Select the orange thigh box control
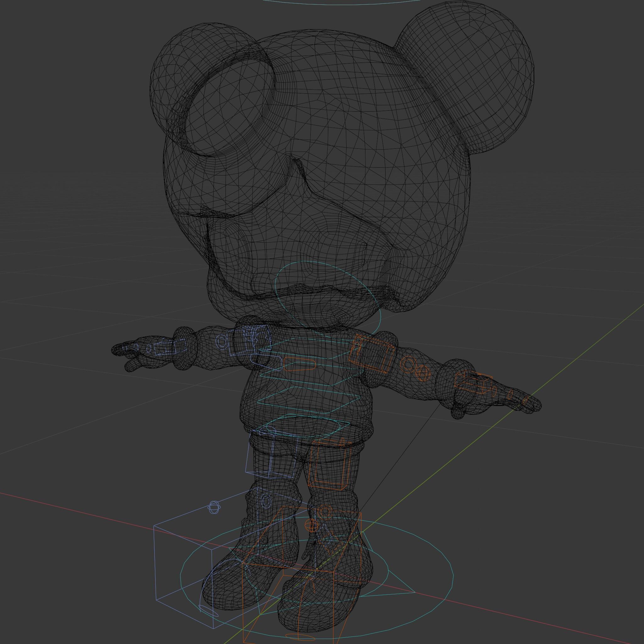644x644 pixels. click(329, 465)
